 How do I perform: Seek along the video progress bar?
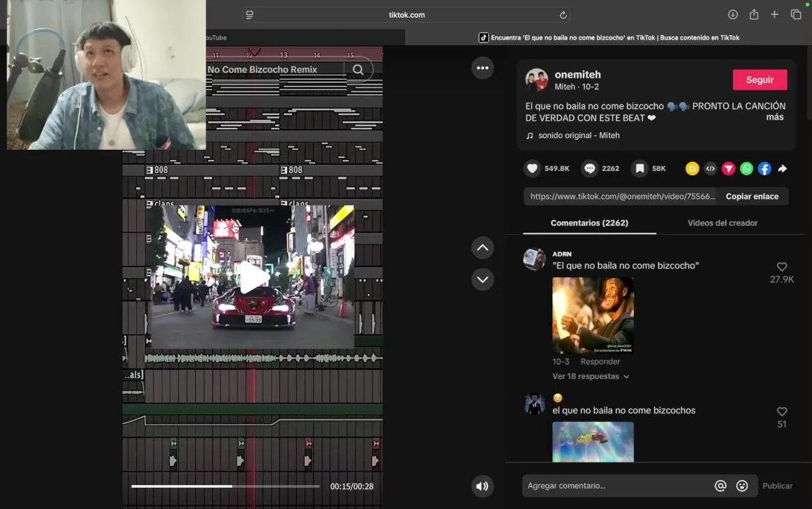225,486
